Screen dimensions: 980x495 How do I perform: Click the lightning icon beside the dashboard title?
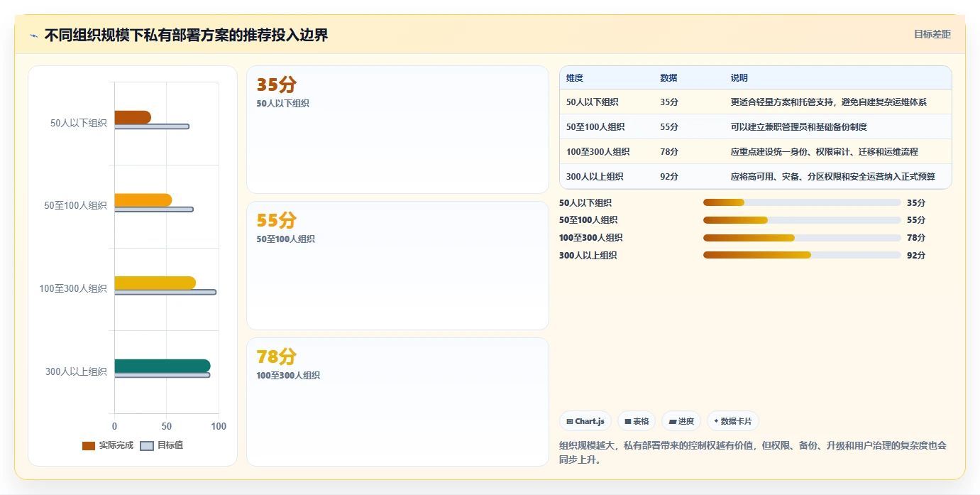(x=34, y=36)
